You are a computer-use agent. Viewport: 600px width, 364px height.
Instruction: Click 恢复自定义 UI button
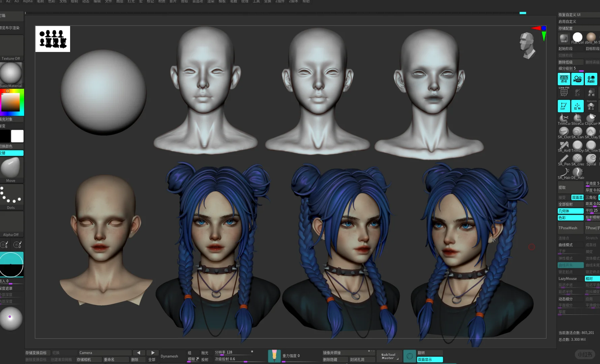[x=578, y=15]
